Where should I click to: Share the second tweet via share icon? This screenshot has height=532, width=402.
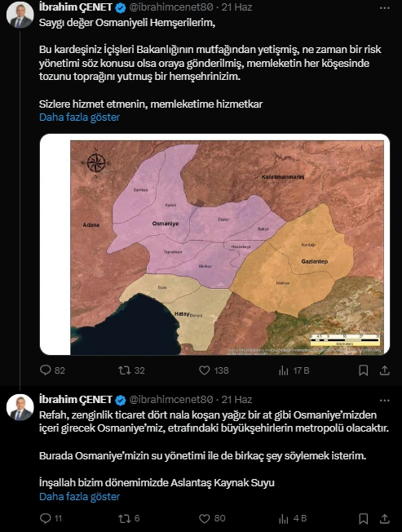[384, 518]
